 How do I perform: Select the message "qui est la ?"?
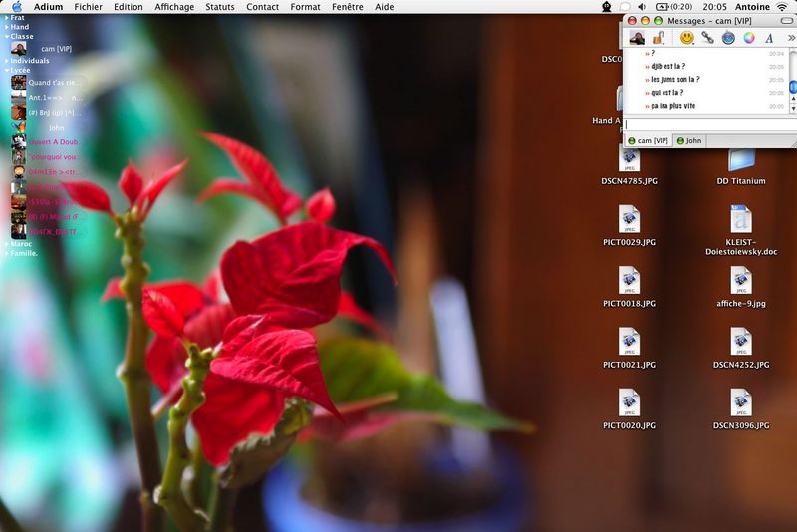tap(666, 93)
